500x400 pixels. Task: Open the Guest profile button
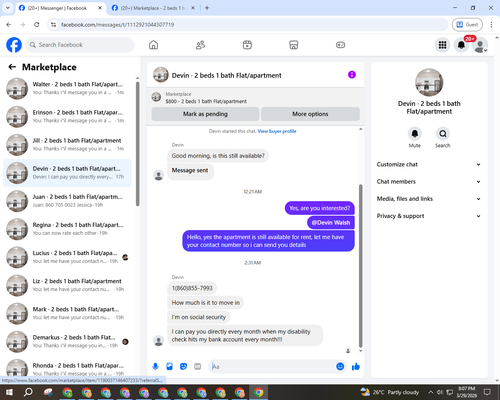pyautogui.click(x=467, y=24)
